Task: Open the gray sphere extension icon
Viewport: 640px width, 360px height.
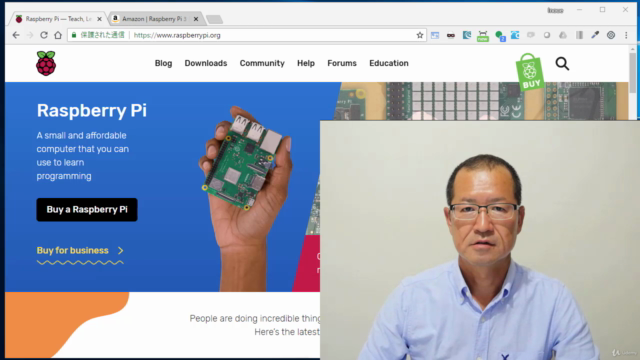Action: (547, 35)
